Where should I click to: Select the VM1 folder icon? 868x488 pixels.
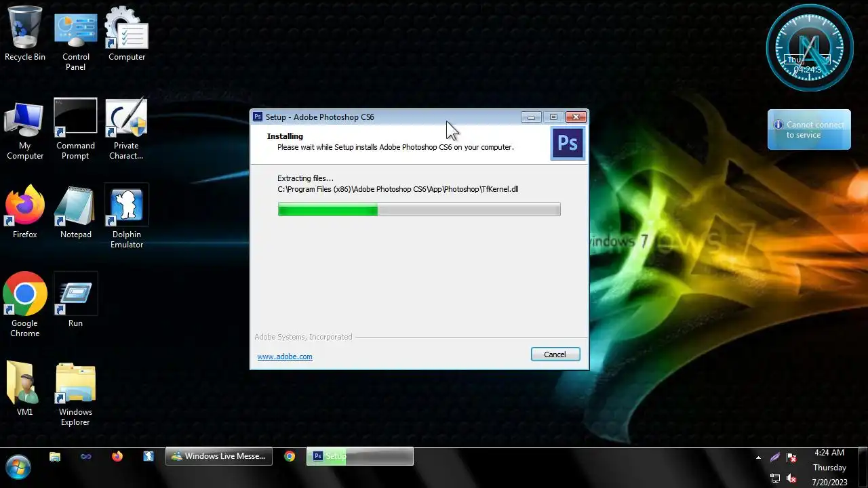click(x=25, y=390)
